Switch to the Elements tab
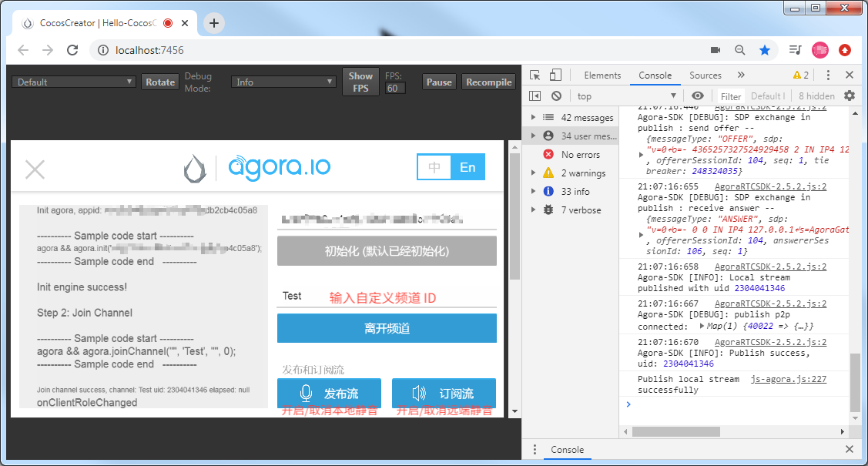 click(x=602, y=75)
